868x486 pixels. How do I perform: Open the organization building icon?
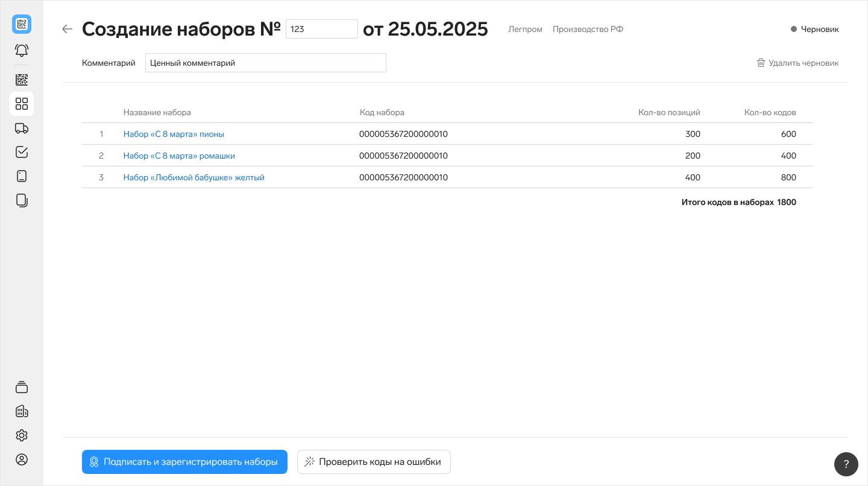22,411
